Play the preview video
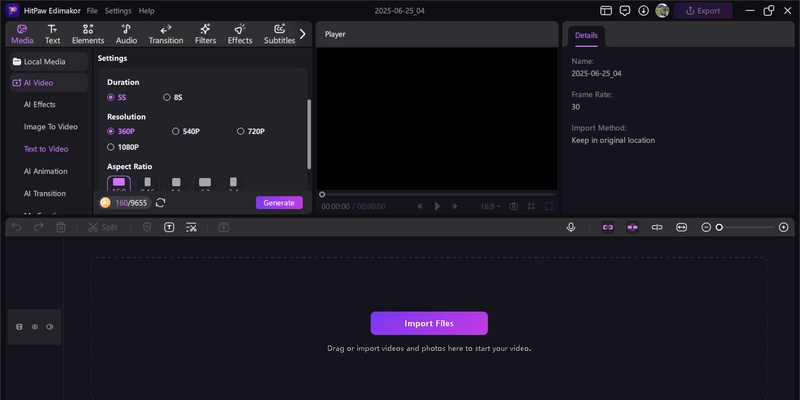Image resolution: width=800 pixels, height=400 pixels. point(437,206)
